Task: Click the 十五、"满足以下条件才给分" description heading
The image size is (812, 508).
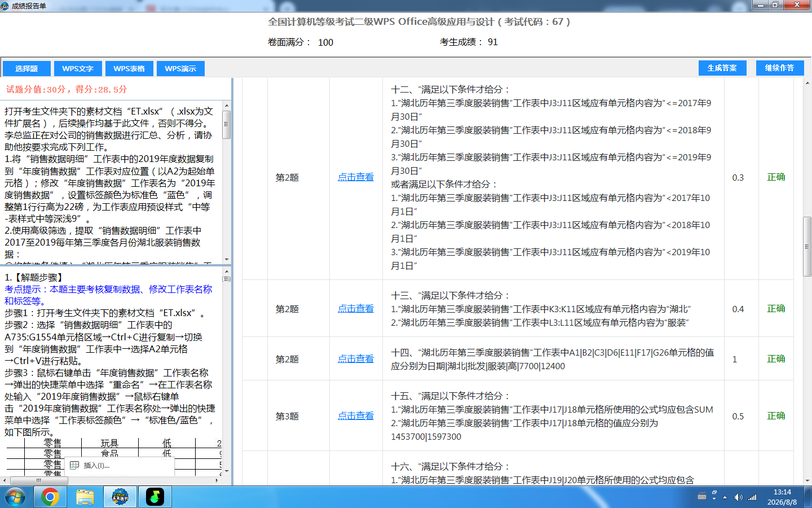Action: coord(450,396)
